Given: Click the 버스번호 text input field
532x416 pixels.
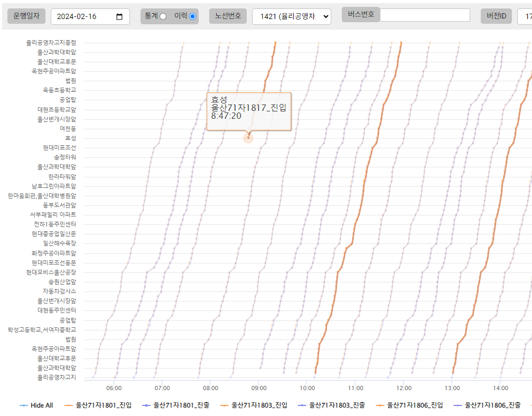Looking at the screenshot, I should pos(425,15).
